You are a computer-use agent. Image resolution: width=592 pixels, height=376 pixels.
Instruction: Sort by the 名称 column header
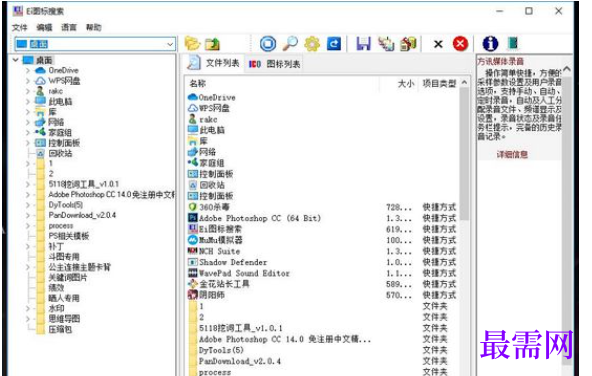[x=198, y=83]
